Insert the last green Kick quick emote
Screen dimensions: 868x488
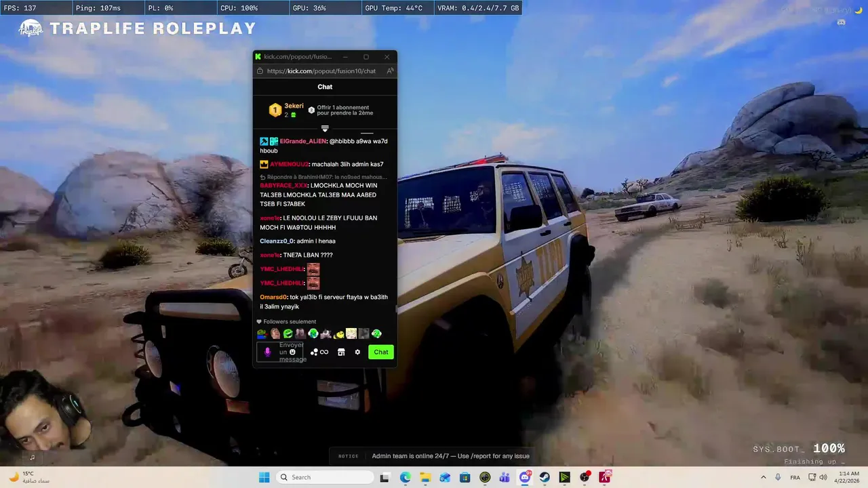pyautogui.click(x=376, y=333)
